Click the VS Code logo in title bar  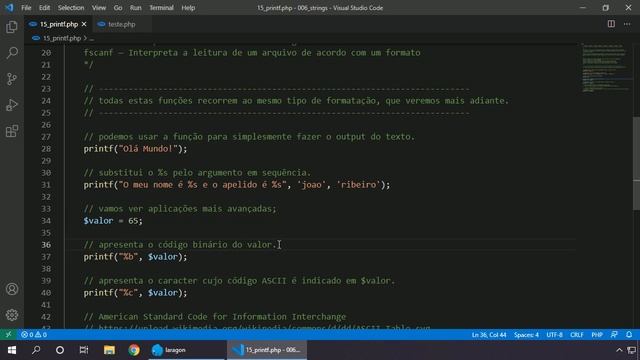click(9, 8)
